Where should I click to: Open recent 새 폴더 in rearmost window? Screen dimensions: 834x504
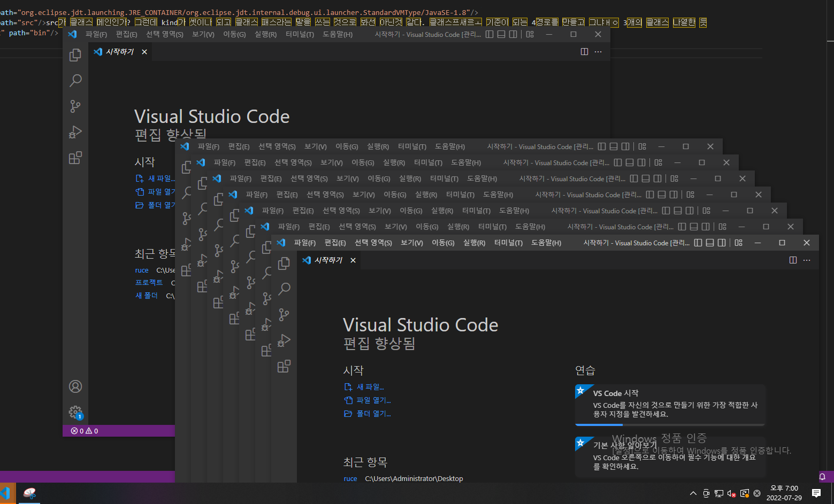point(147,296)
